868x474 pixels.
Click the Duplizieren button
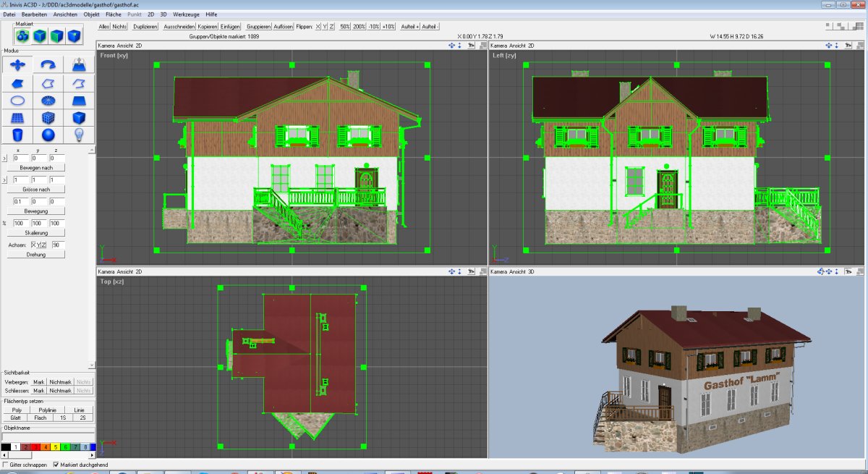145,26
